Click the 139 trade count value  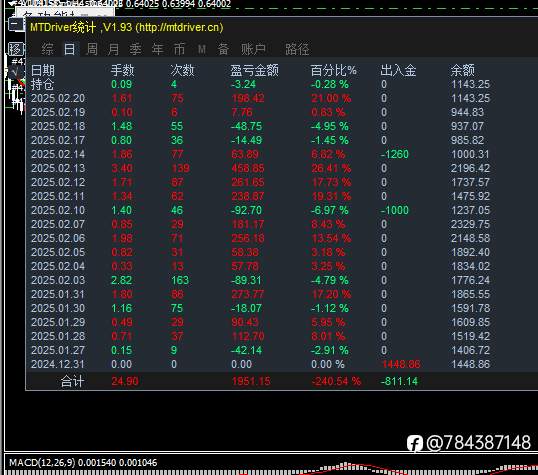pyautogui.click(x=180, y=168)
